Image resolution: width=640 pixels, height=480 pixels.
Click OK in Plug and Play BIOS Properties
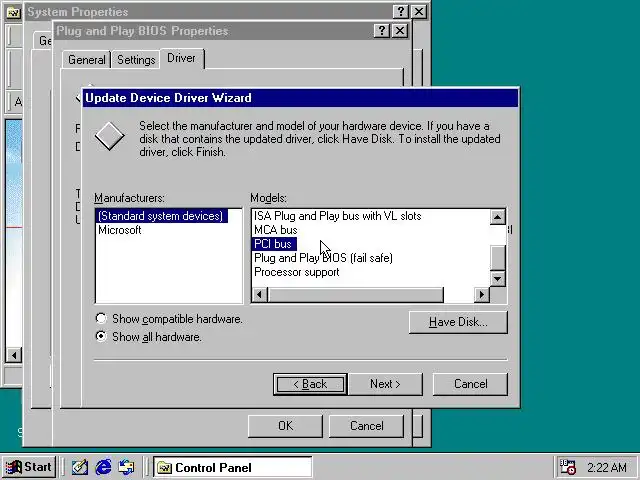285,426
